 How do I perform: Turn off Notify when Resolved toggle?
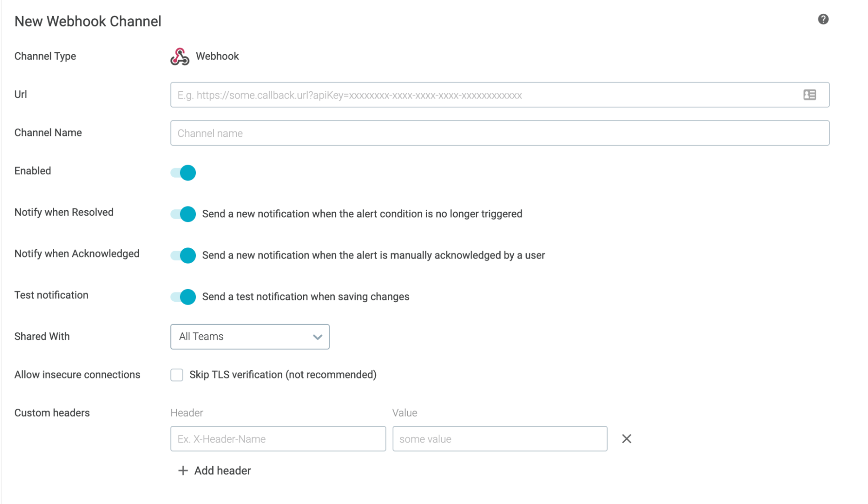(183, 214)
